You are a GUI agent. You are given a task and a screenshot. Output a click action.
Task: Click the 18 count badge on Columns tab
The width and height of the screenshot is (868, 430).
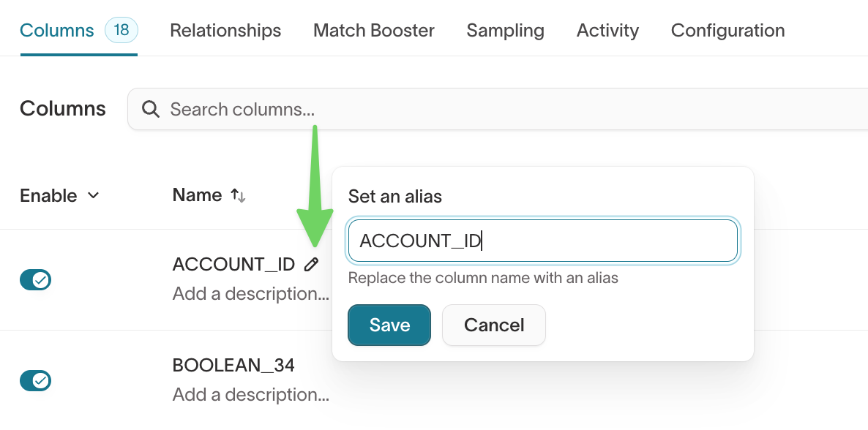(121, 30)
